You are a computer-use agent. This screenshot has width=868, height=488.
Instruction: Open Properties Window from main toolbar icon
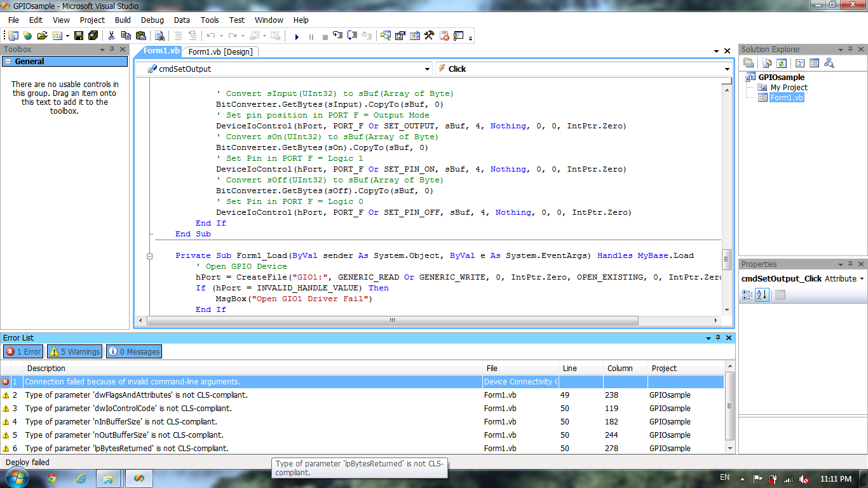tap(400, 36)
